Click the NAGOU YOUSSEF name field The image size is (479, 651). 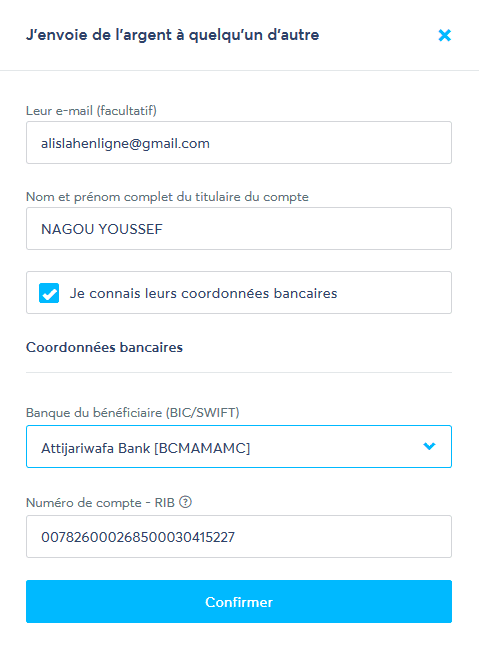239,228
